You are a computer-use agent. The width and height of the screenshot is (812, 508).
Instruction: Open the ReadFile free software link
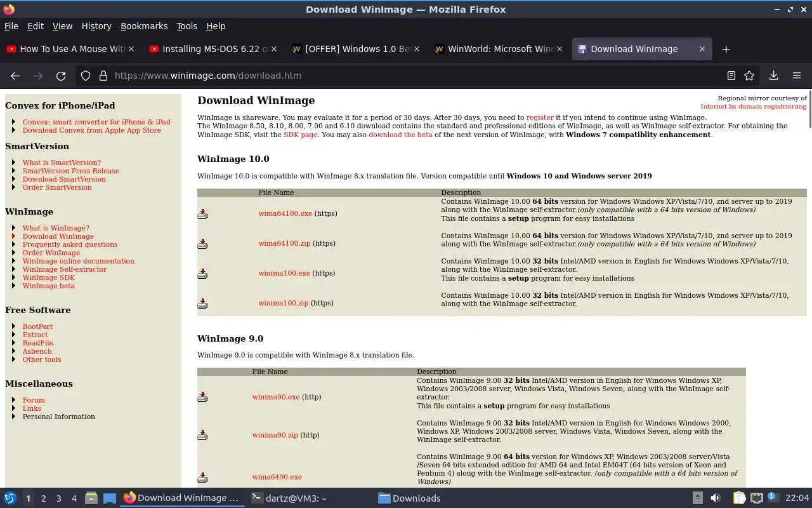coord(37,343)
